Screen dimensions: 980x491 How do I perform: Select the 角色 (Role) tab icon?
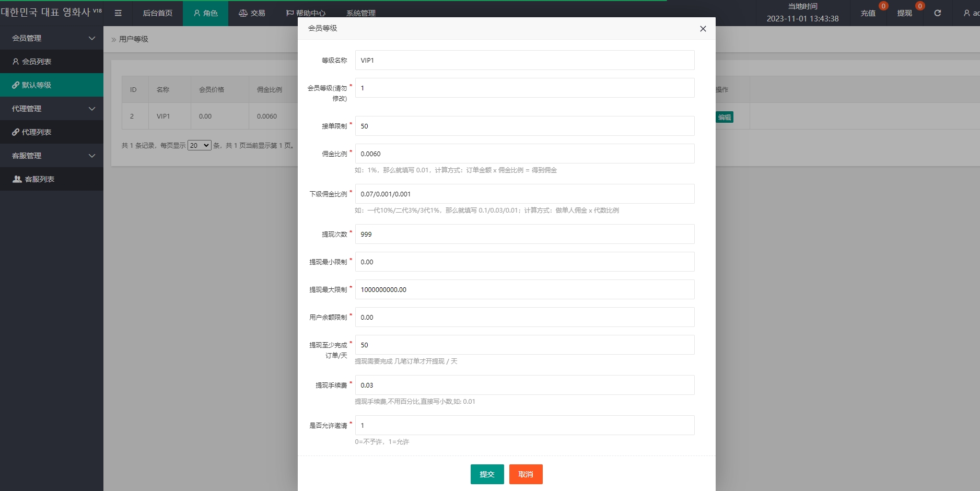[197, 13]
